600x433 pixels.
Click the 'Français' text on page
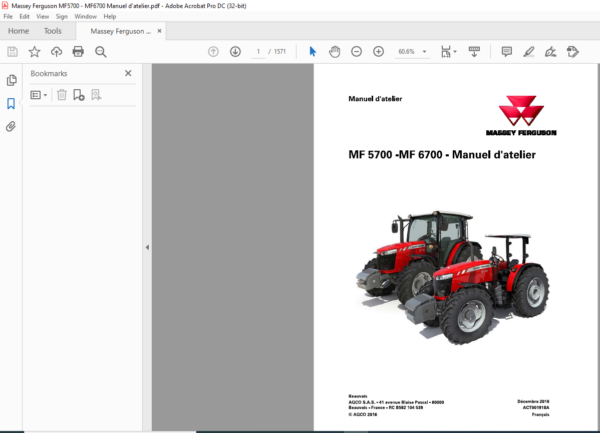540,414
